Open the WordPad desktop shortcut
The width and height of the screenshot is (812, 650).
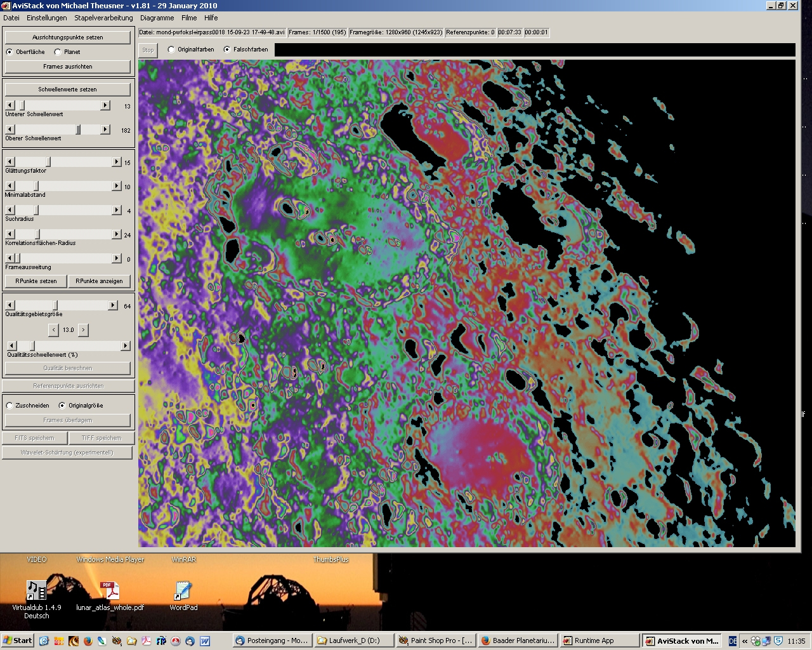pos(183,591)
